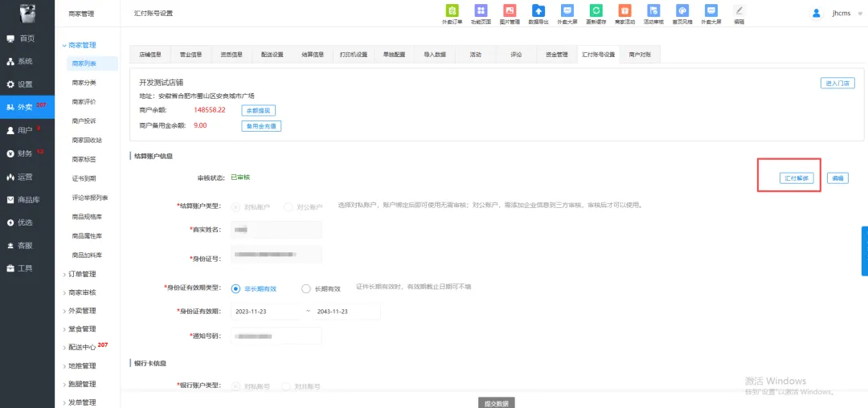This screenshot has width=868, height=408.
Task: Switch to the 店铺信息 tab
Action: coord(150,55)
